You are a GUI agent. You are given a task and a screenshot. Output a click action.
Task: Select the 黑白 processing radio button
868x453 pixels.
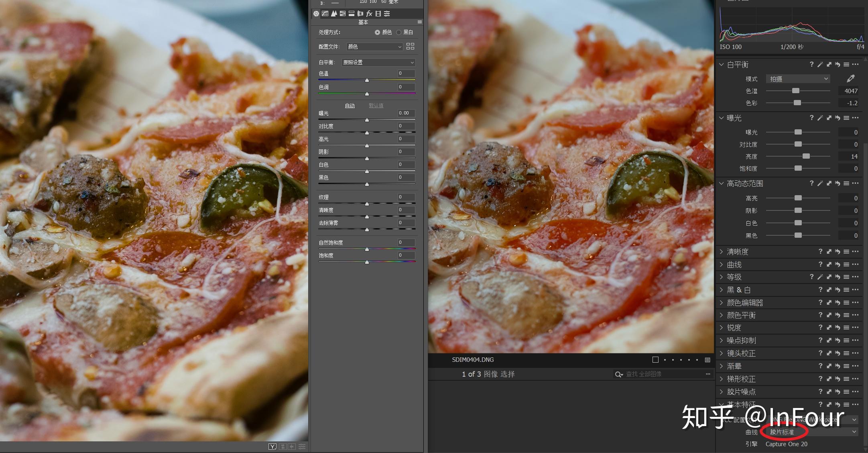coord(399,32)
